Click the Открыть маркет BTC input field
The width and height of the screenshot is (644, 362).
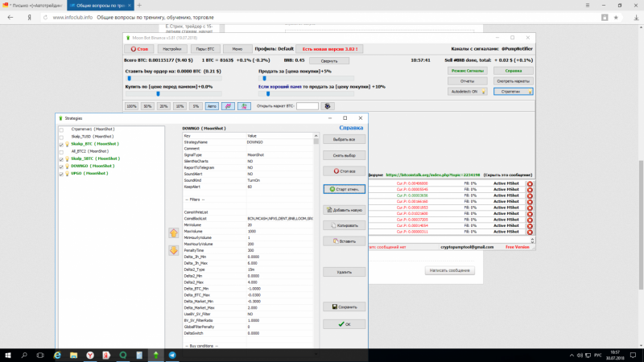click(308, 106)
